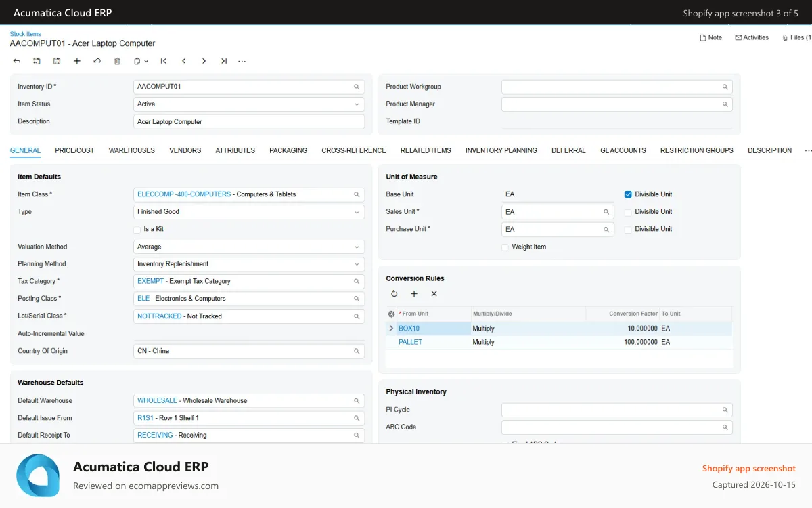Click the Stock Items breadcrumb link

point(25,34)
